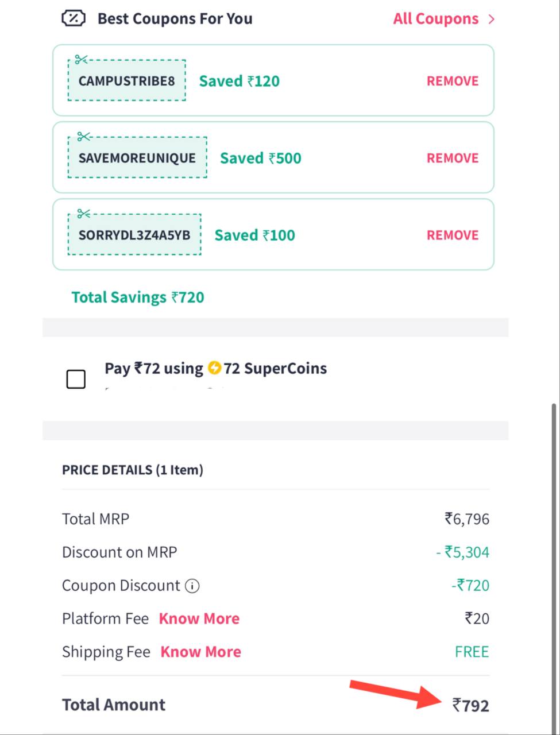Click Know More next to Shipping Fee
The image size is (560, 735).
[x=200, y=652]
